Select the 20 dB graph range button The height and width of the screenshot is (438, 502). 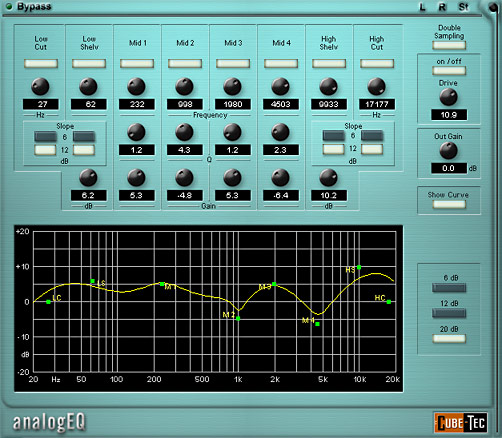pos(449,339)
